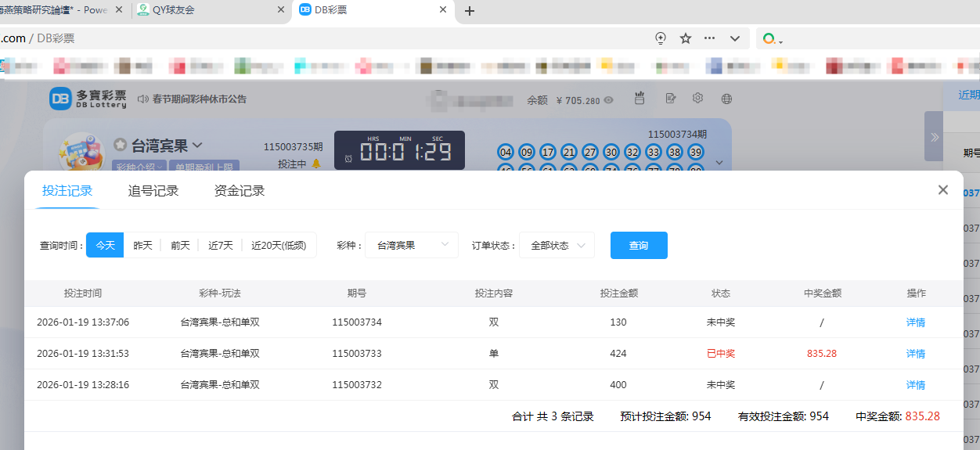Viewport: 980px width, 450px height.
Task: Click number ball 04
Action: coord(506,152)
